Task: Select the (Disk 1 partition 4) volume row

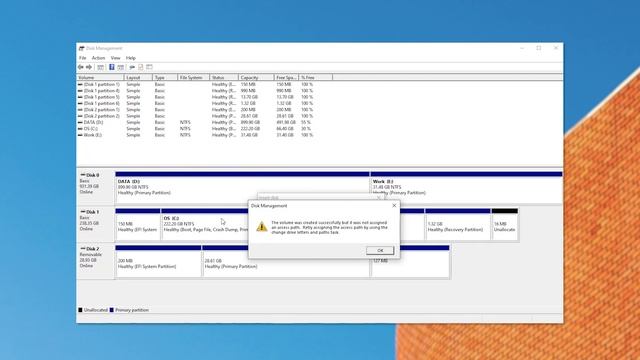Action: (196, 91)
